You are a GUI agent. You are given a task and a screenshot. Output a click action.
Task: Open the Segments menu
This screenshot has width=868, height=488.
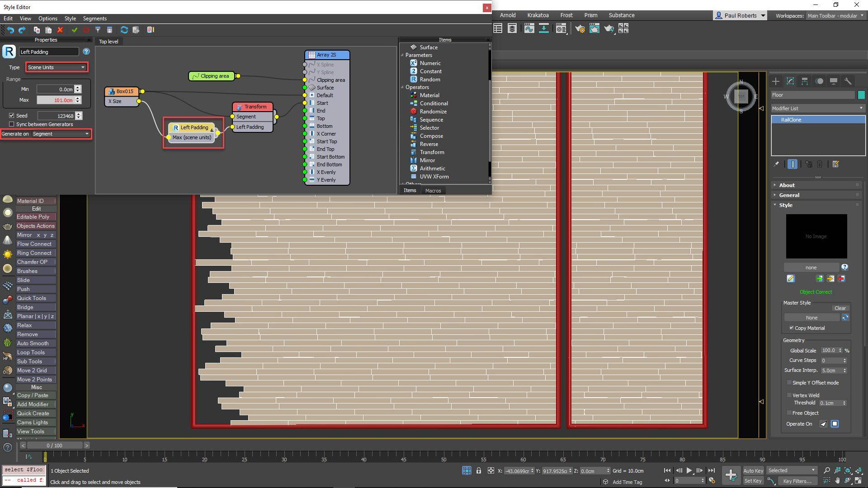tap(94, 19)
